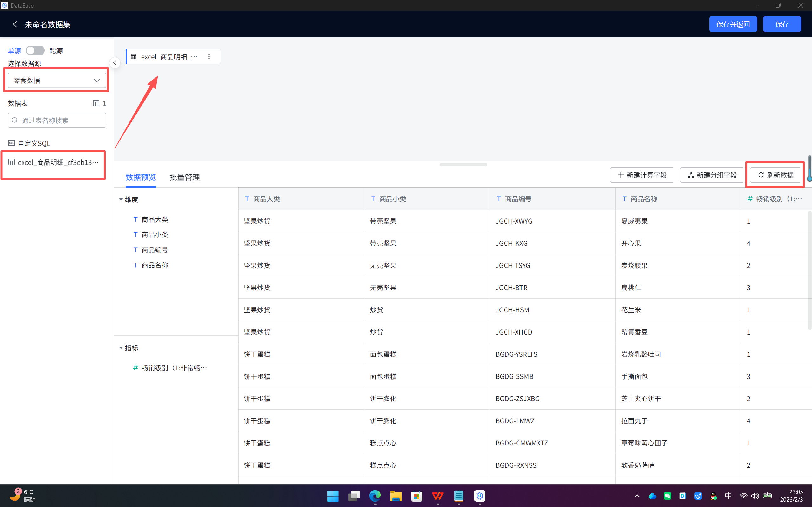Open the 零食数据 data source dropdown
The height and width of the screenshot is (507, 812).
[x=57, y=81]
